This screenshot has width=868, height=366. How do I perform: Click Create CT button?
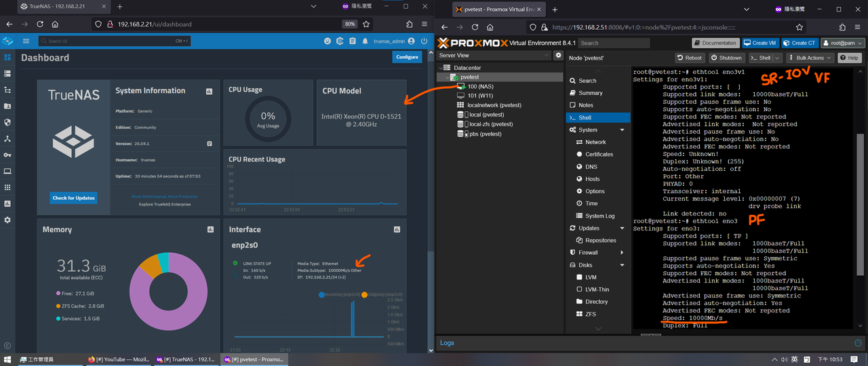[800, 43]
